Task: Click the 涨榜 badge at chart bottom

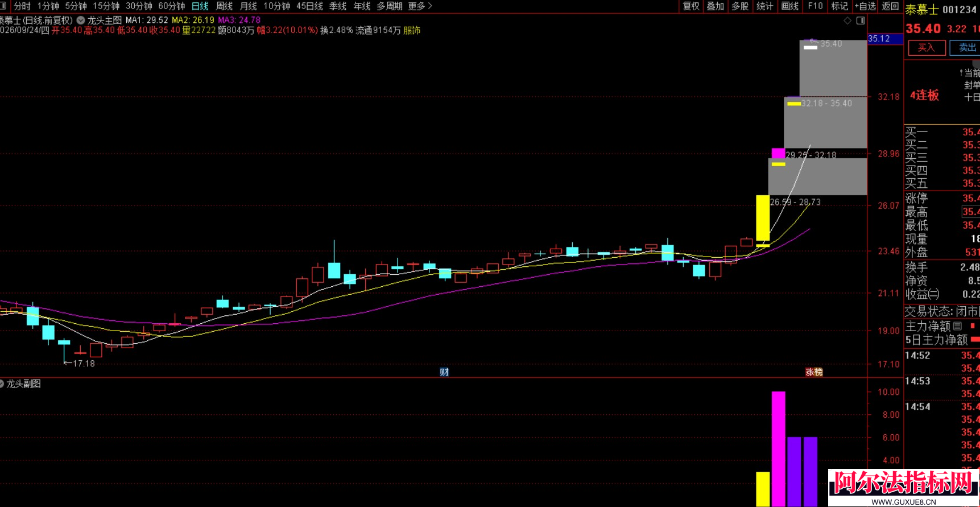Action: [x=814, y=372]
